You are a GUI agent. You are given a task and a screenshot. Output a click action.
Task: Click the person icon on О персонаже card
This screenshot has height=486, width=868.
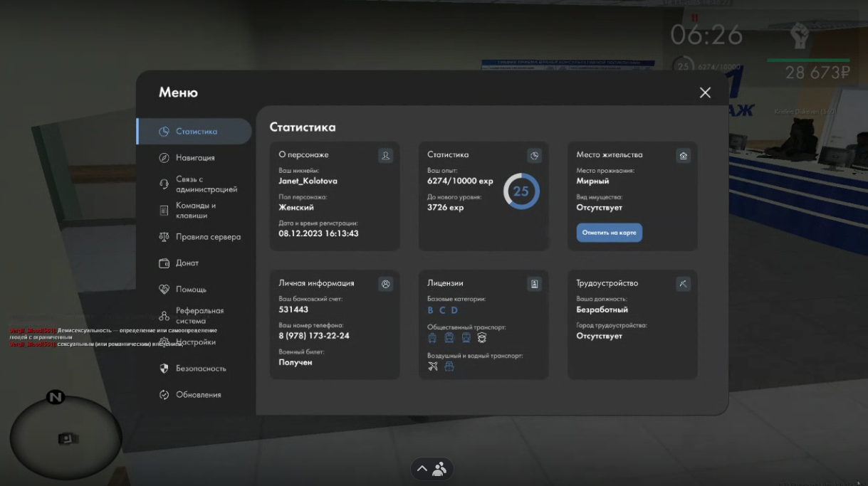point(386,156)
